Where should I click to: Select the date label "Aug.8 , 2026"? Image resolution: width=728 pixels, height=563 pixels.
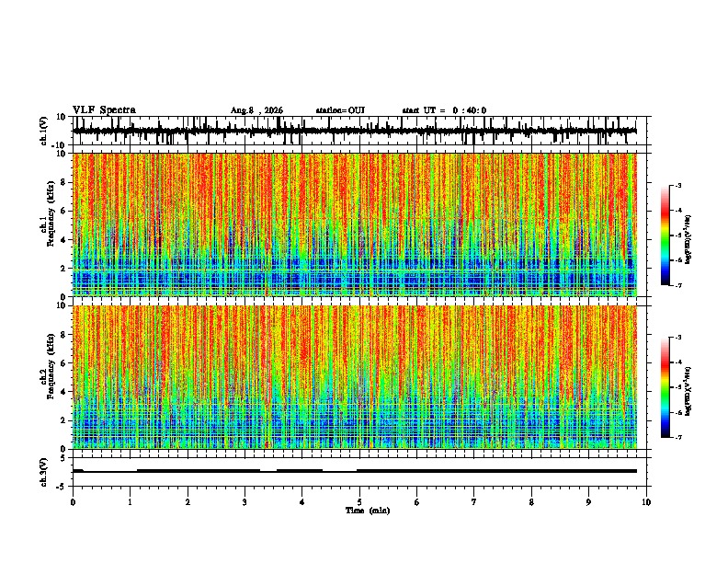point(256,110)
